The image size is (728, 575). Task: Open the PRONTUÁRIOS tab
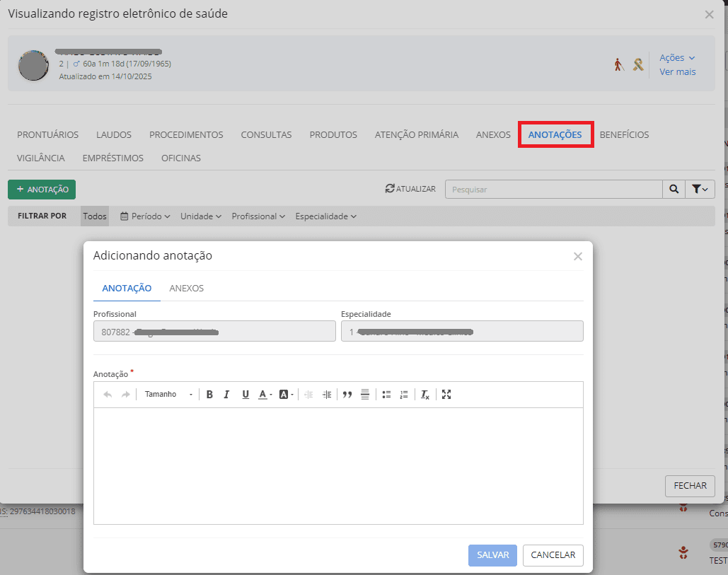point(47,135)
